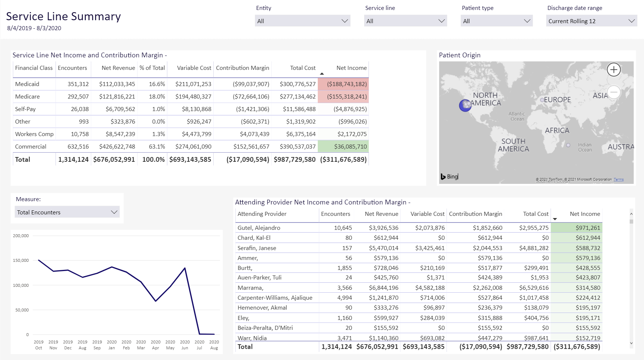
Task: Expand the Service line dropdown
Action: point(405,21)
